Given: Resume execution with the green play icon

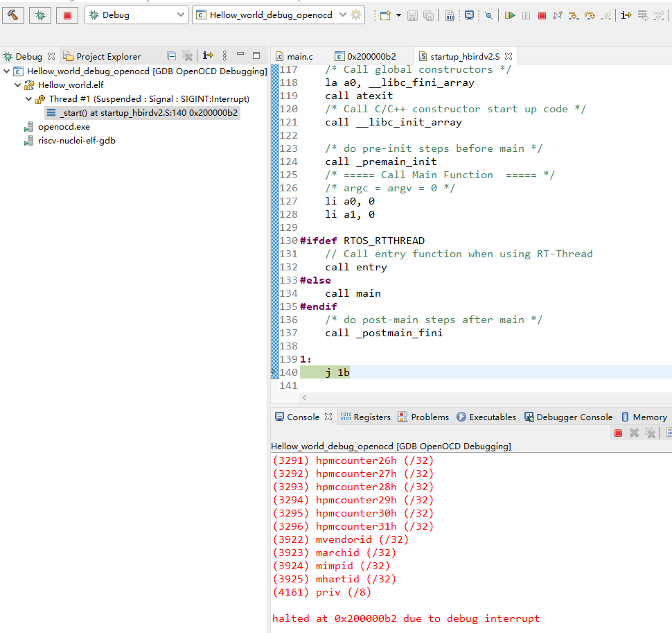Looking at the screenshot, I should (510, 15).
